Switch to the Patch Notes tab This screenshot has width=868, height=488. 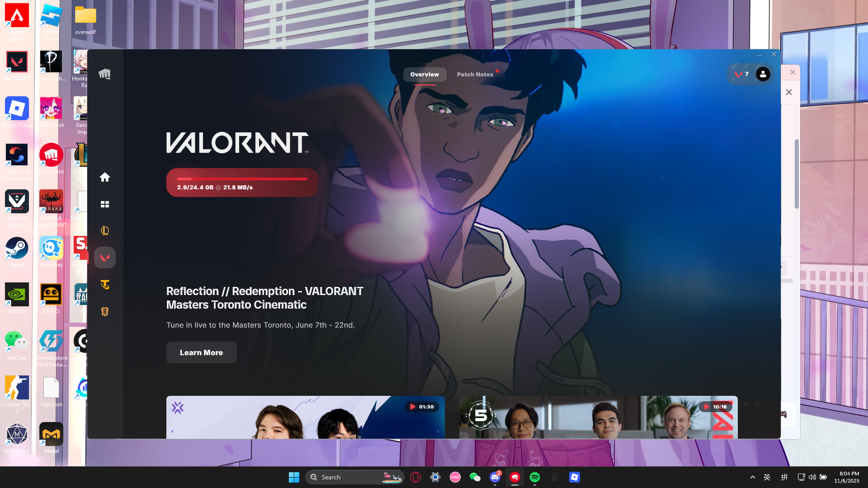pyautogui.click(x=475, y=75)
